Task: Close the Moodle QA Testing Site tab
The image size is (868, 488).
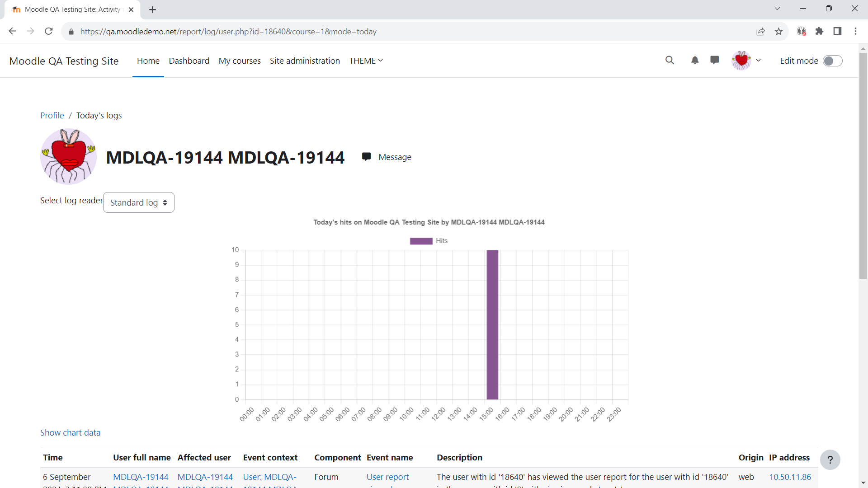Action: tap(131, 9)
